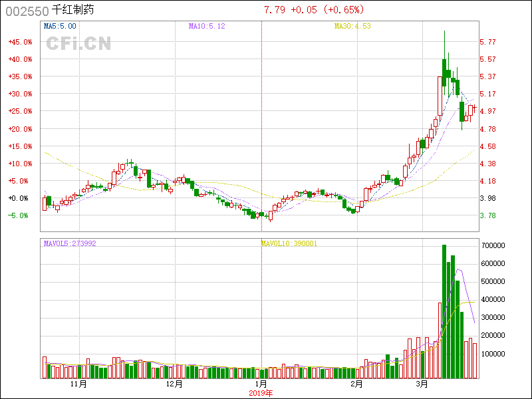Jump to the 1月 date marker
Screen dimensions: 532x399
(261, 384)
